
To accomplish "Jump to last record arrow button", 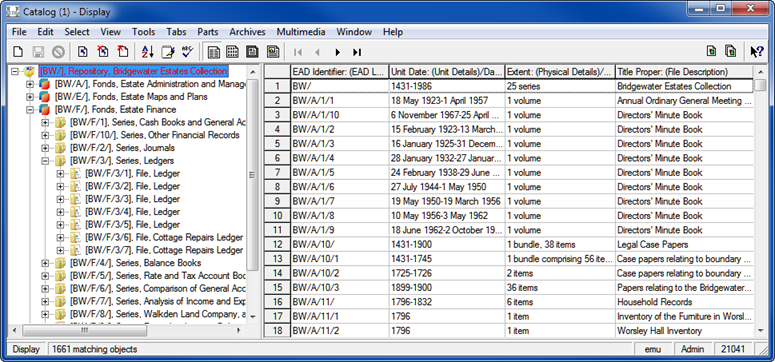I will click(357, 52).
